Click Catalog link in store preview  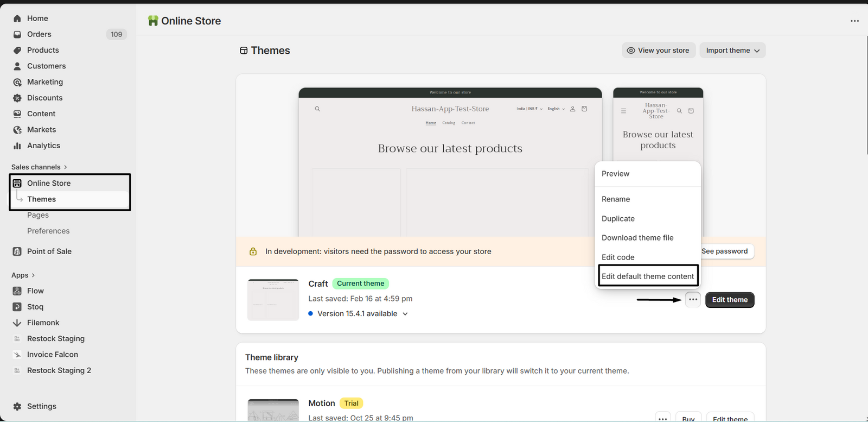(x=449, y=123)
